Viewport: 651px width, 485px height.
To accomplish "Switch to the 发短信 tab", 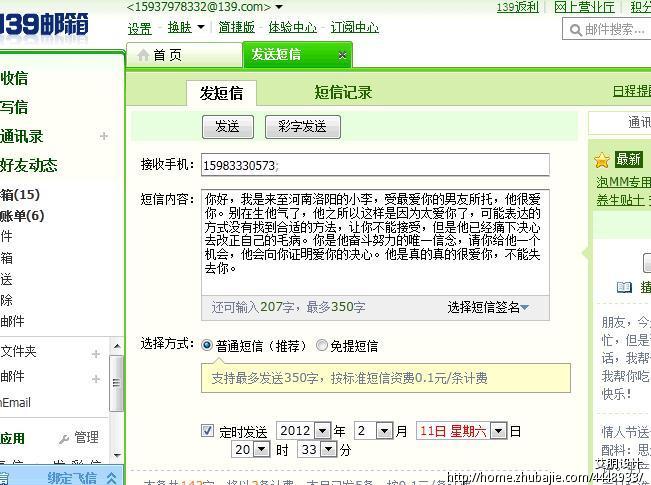I will tap(221, 93).
